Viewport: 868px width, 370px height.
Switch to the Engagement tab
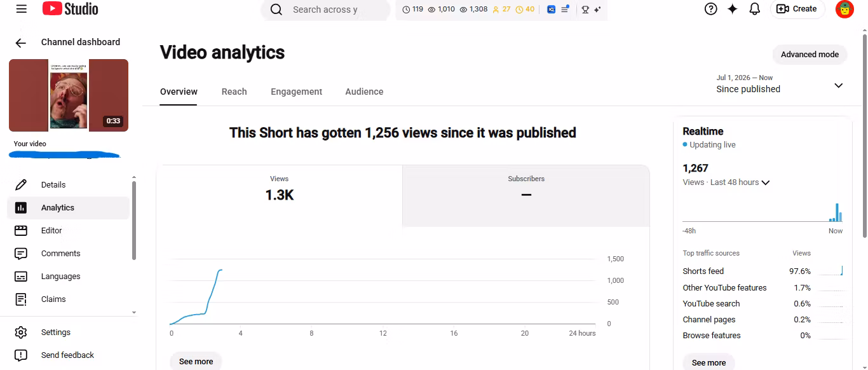tap(296, 92)
